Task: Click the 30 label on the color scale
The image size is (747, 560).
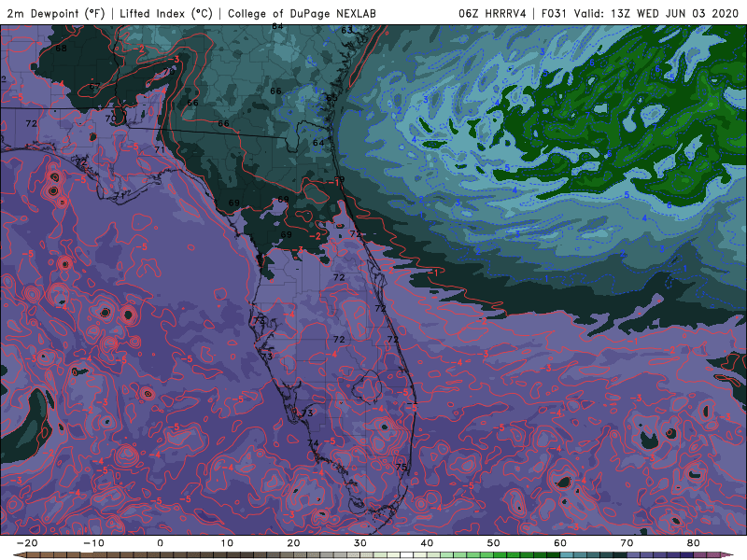Action: coord(360,543)
